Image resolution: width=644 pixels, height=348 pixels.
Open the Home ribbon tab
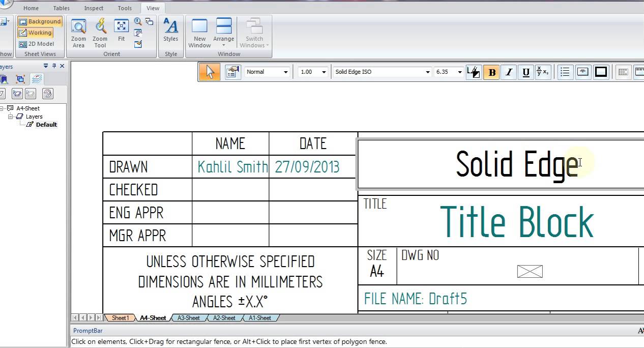(31, 8)
